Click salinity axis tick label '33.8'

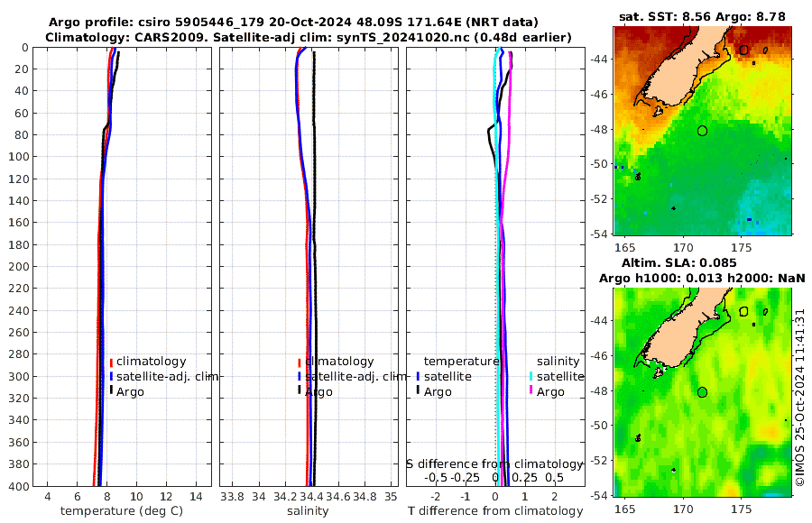(232, 497)
